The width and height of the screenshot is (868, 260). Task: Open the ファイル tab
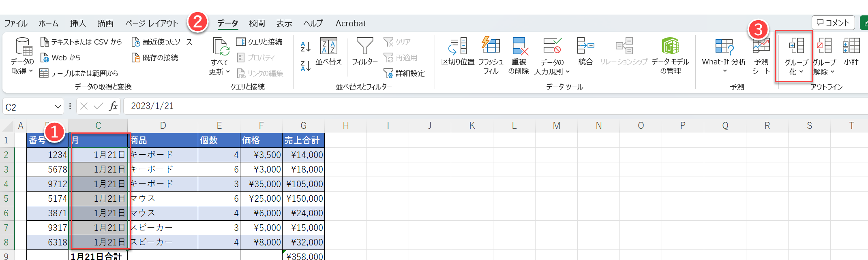pyautogui.click(x=16, y=23)
